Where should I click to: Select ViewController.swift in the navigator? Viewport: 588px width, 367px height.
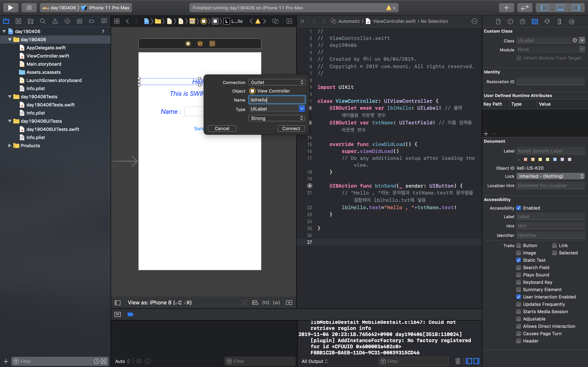48,56
